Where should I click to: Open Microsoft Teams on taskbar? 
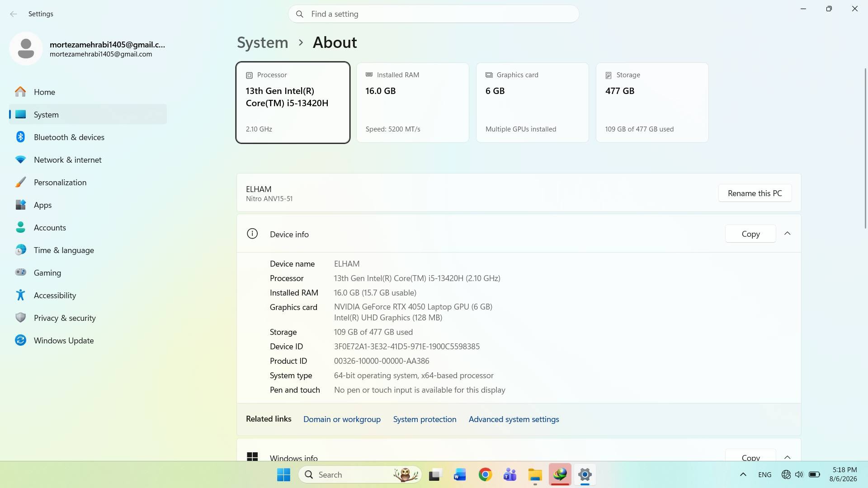(x=510, y=474)
